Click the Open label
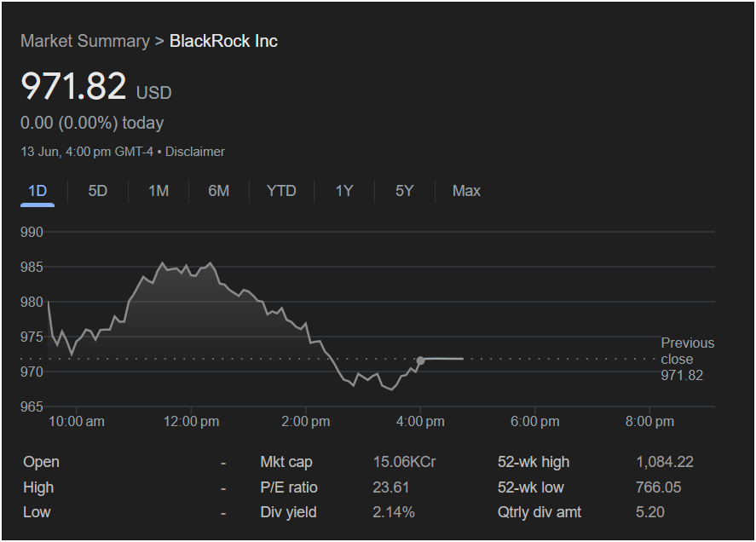The height and width of the screenshot is (542, 756). click(x=41, y=462)
